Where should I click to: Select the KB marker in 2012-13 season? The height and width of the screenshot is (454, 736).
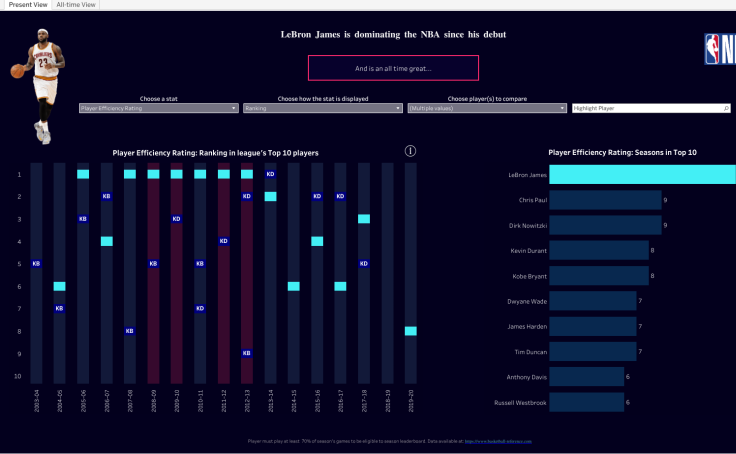pyautogui.click(x=246, y=353)
